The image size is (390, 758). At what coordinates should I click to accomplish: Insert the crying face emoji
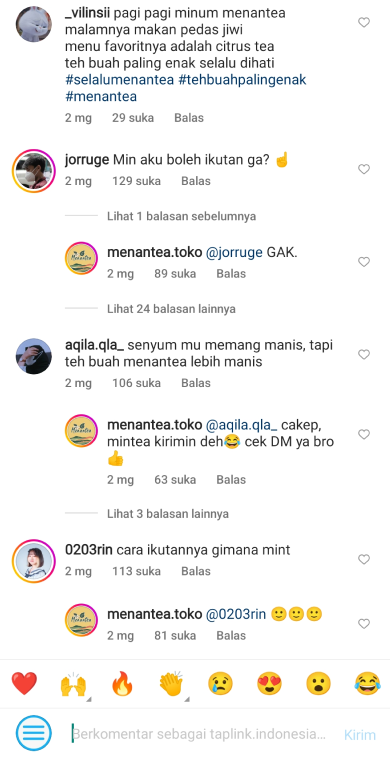click(x=220, y=684)
